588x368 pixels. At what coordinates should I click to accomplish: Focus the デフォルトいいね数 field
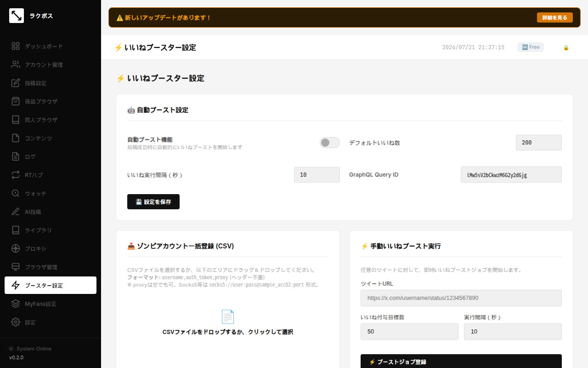(x=539, y=143)
